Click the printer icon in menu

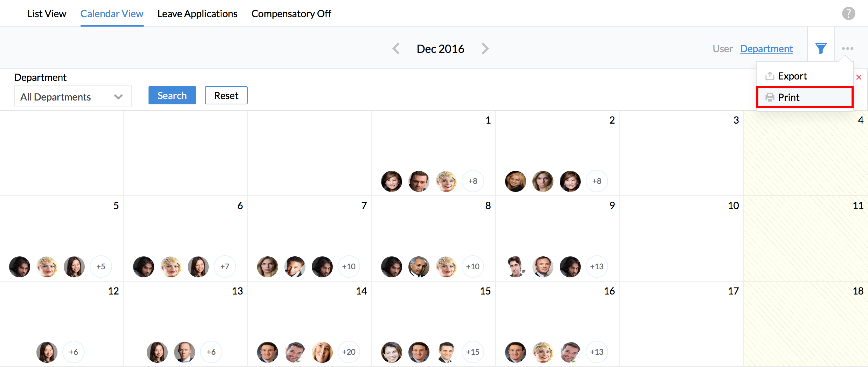click(x=770, y=97)
